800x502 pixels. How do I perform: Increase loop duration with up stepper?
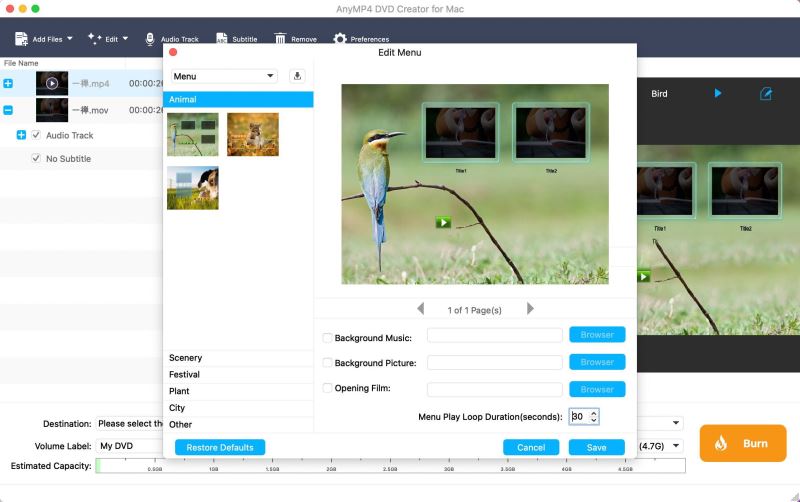click(x=593, y=413)
